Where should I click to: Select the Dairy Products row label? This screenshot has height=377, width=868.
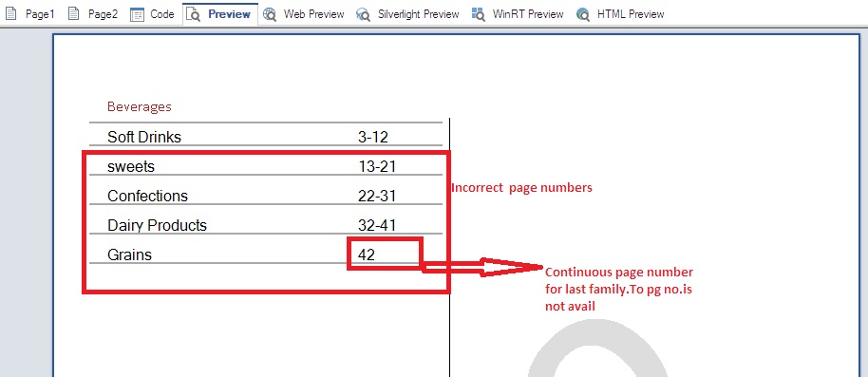click(x=158, y=225)
